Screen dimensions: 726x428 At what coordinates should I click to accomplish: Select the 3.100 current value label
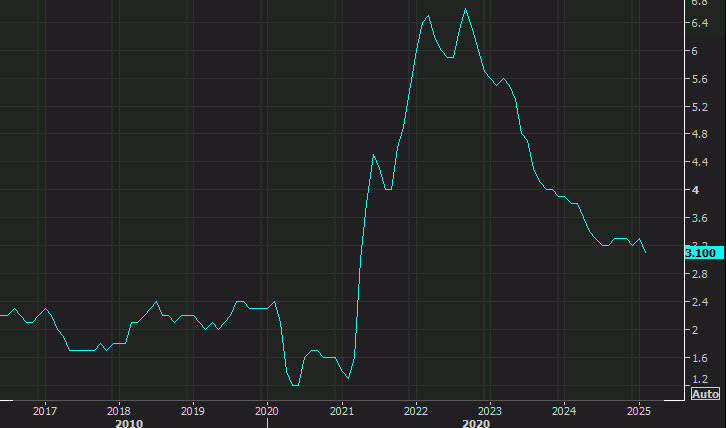700,253
